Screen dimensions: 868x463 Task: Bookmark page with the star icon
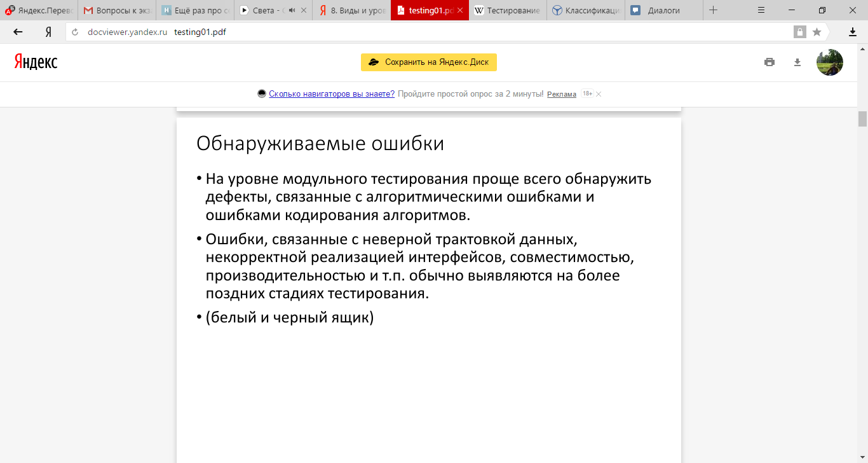[817, 32]
